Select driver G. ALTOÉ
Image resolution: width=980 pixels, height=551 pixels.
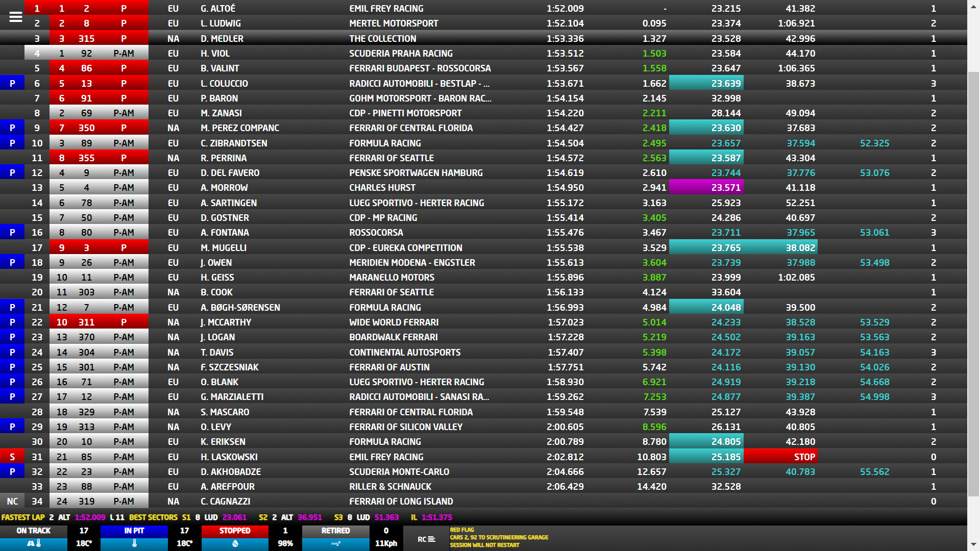pos(218,9)
